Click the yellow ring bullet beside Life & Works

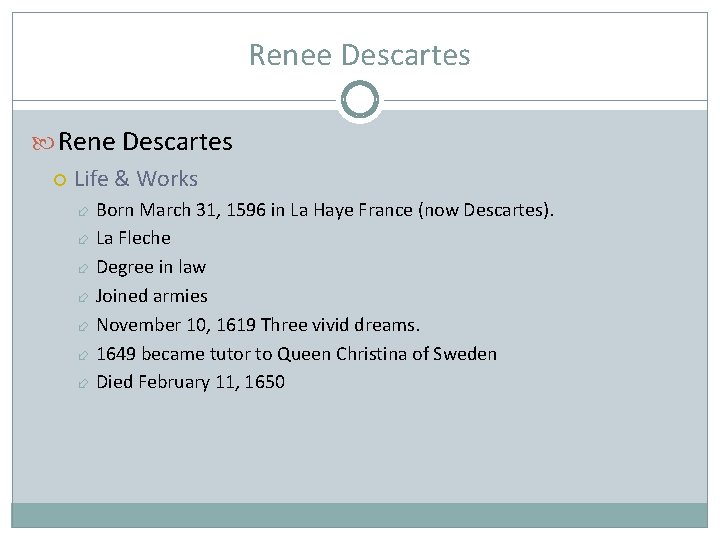coord(60,180)
